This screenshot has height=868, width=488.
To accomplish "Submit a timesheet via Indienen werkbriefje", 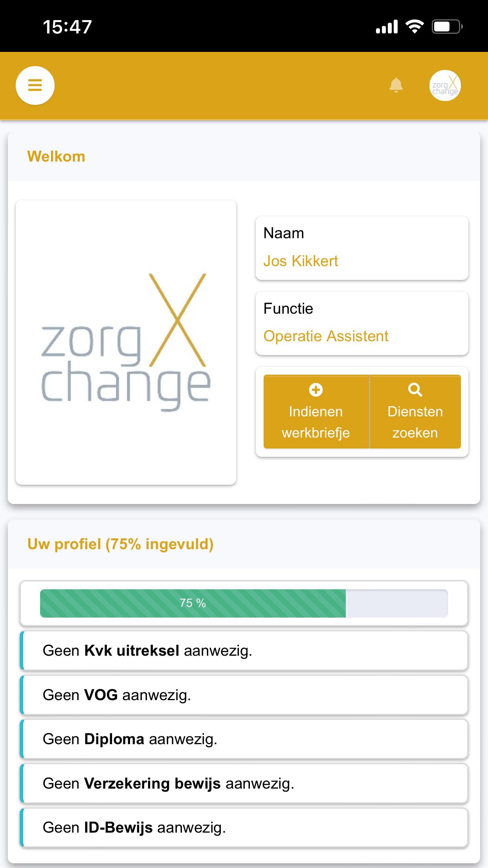I will pos(316,412).
